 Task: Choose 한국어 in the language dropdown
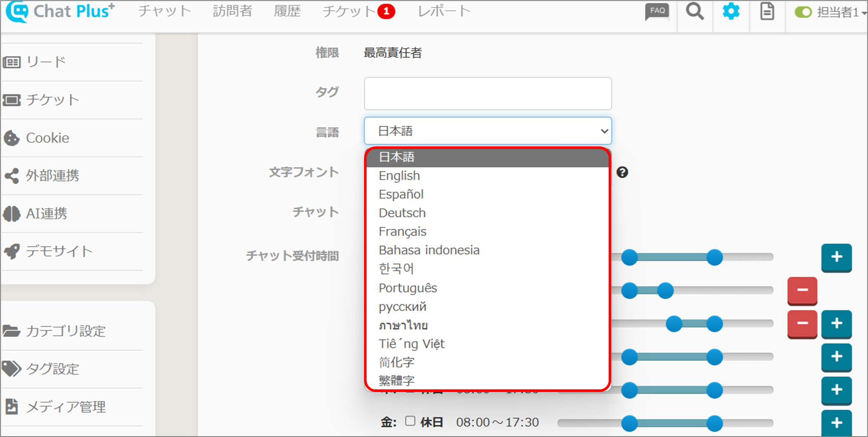click(x=396, y=269)
